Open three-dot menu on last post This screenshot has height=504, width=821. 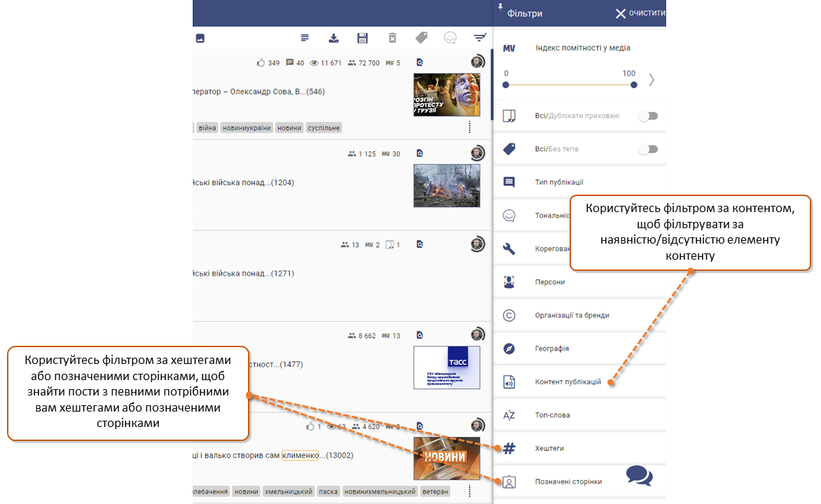469,491
